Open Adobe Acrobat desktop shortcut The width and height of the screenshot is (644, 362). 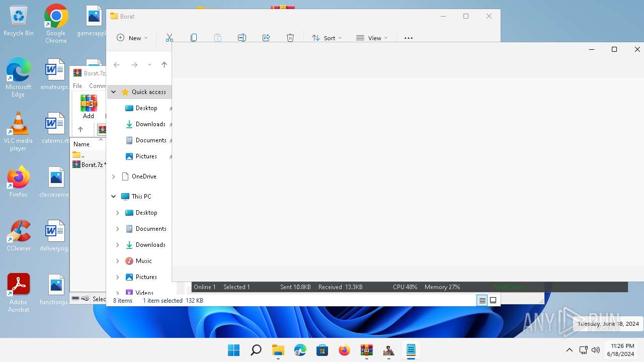(x=19, y=293)
